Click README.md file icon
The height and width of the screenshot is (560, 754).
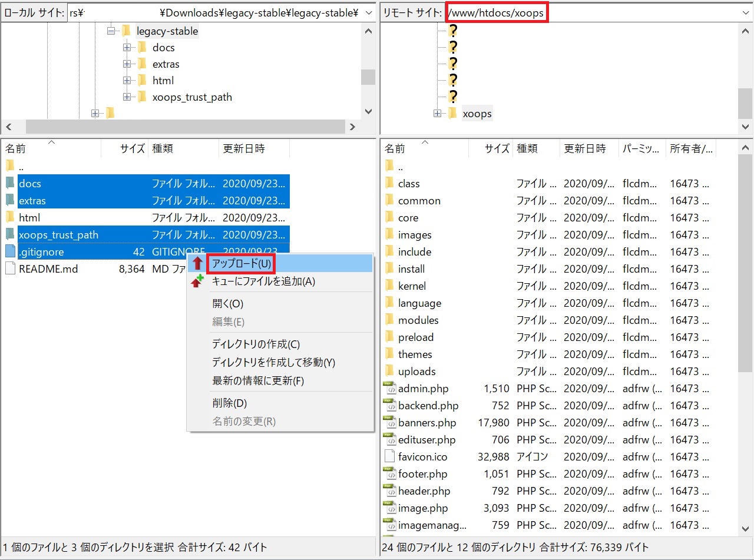click(10, 269)
